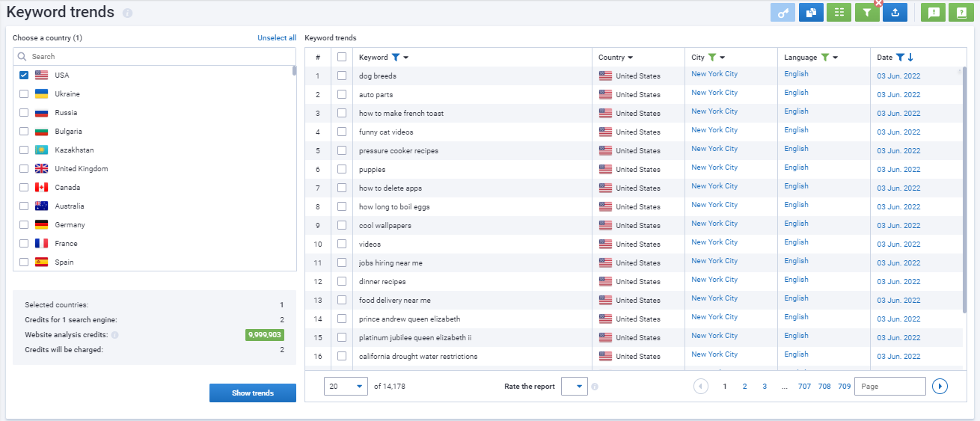Viewport: 980px width, 421px height.
Task: Open the feedback exclamation bubble button
Action: (933, 12)
